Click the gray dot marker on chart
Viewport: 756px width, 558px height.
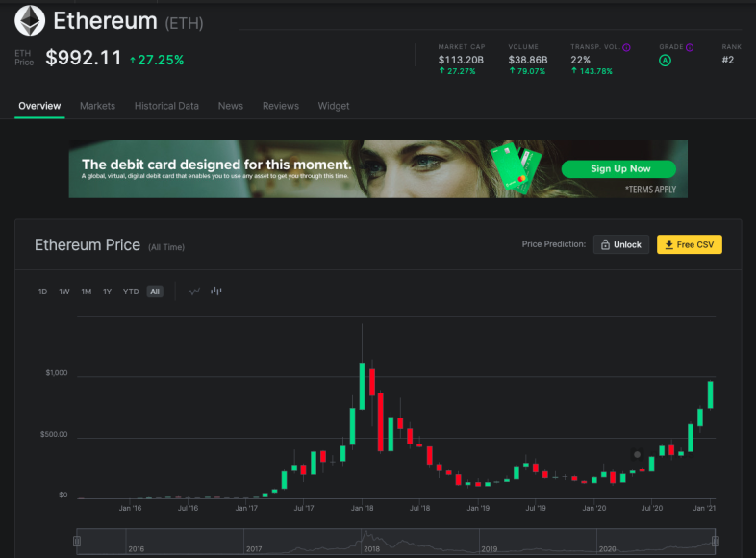tap(637, 454)
